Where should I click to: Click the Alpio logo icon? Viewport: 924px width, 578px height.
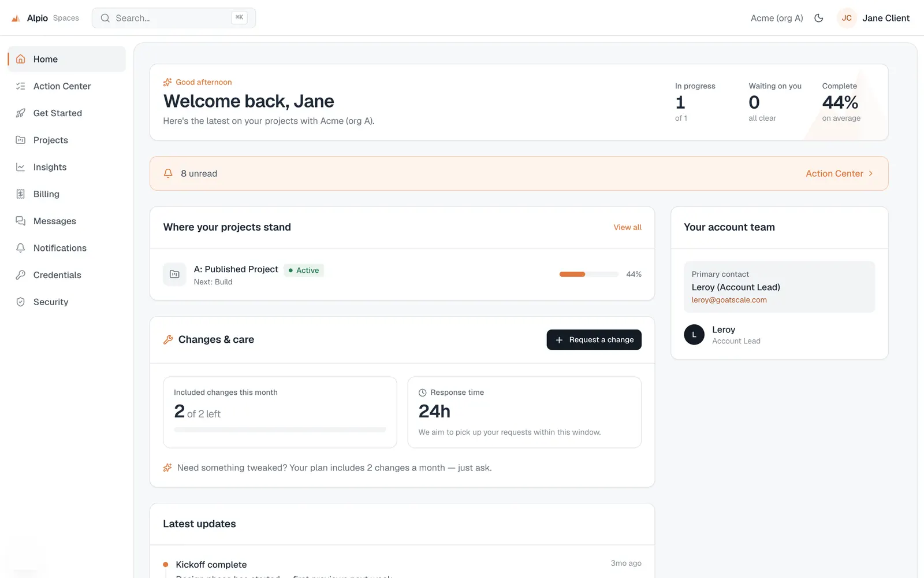16,18
